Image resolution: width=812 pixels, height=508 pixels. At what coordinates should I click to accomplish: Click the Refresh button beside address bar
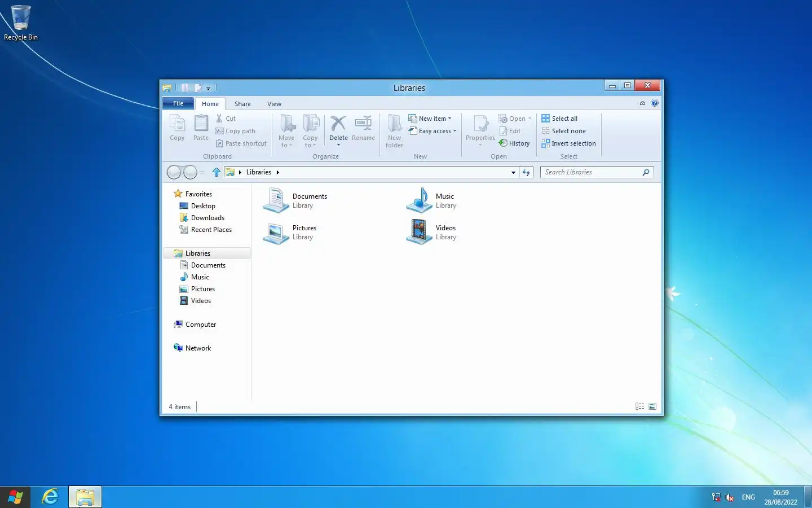coord(526,172)
